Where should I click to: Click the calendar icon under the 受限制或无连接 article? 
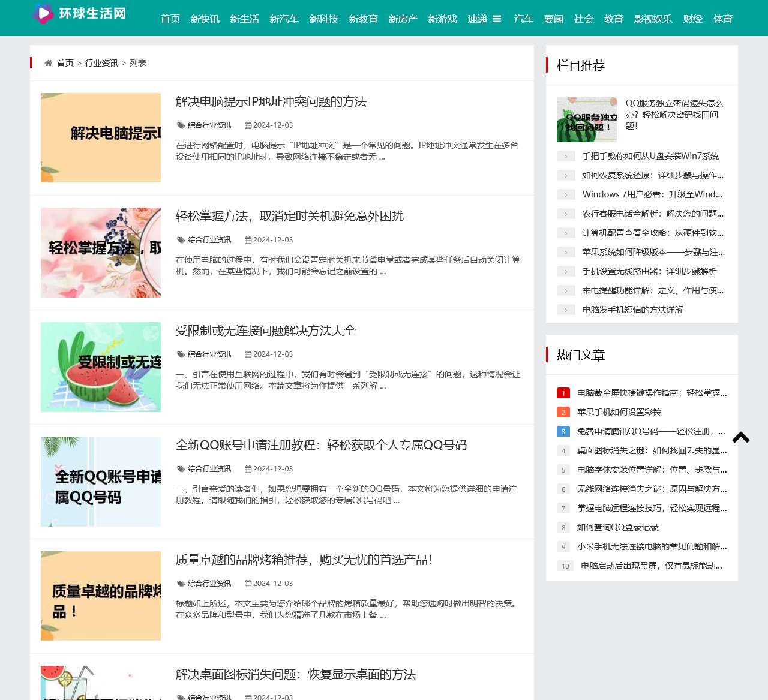pyautogui.click(x=248, y=354)
